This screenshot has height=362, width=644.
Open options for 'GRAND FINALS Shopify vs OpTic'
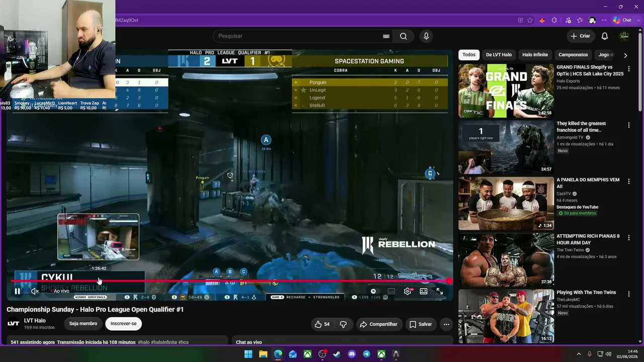coord(628,69)
